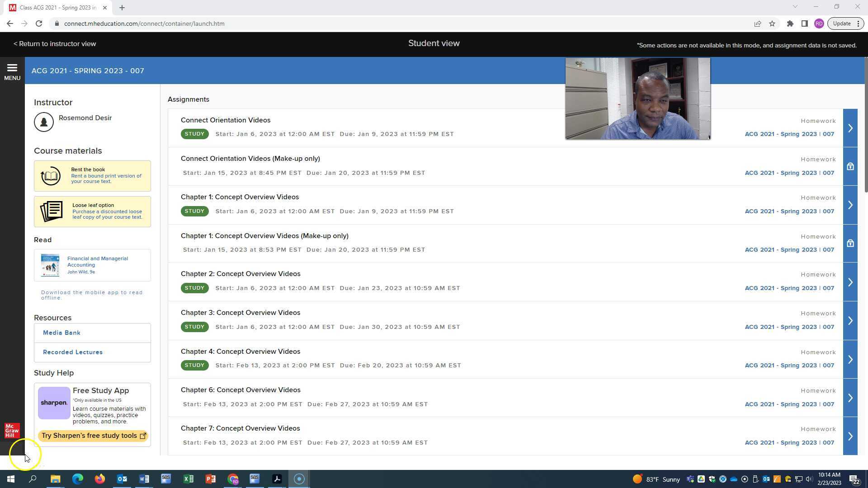Click Purchase a discounted loose leaf link
868x488 pixels.
click(x=108, y=214)
